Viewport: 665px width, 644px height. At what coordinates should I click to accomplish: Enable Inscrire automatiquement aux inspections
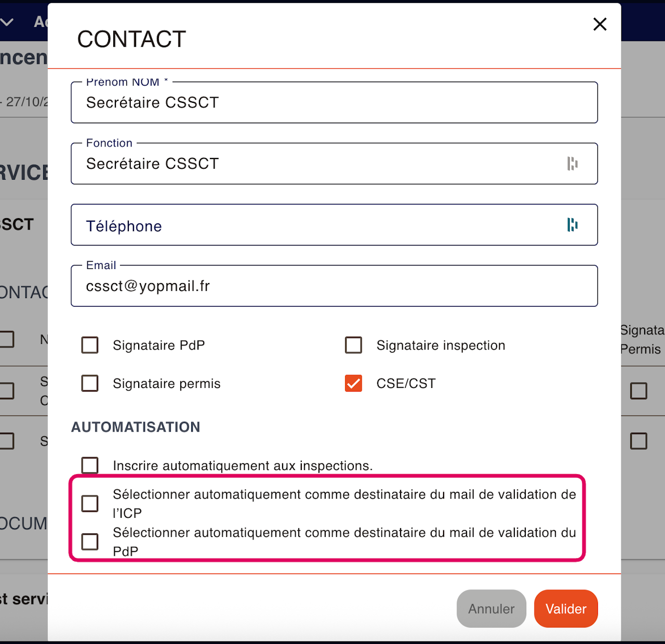tap(90, 465)
